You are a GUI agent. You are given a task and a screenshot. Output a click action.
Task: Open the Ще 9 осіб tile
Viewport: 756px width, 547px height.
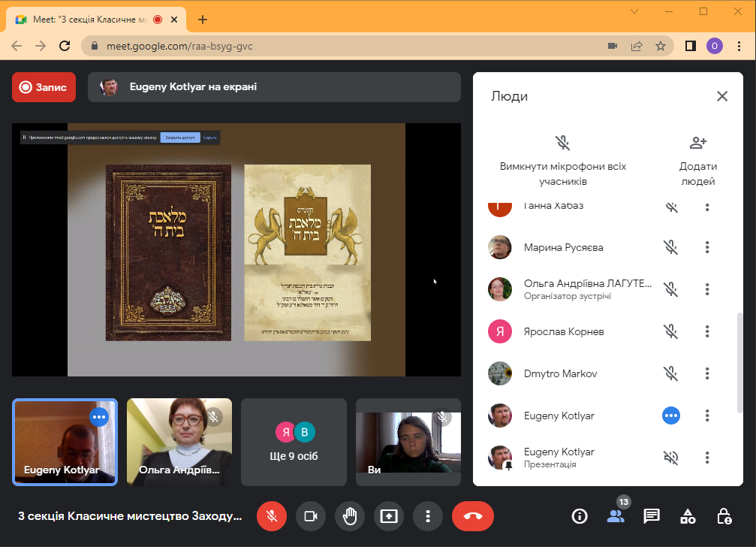pos(294,442)
